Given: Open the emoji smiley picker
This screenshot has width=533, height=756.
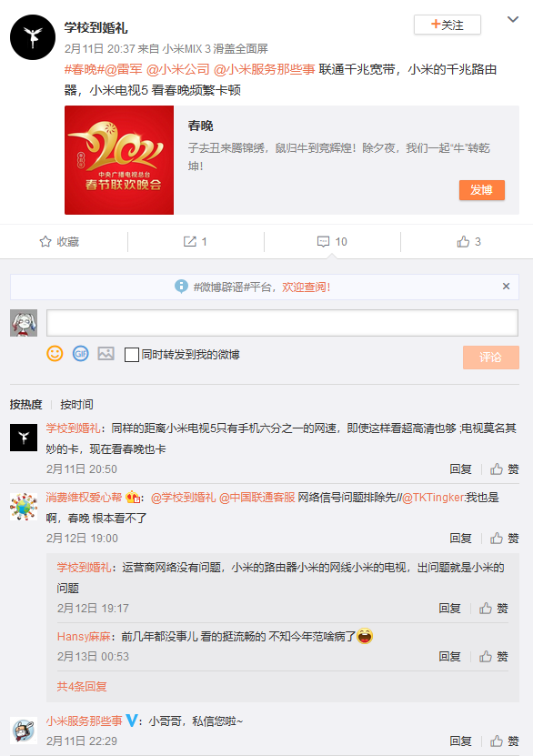Looking at the screenshot, I should [x=55, y=354].
